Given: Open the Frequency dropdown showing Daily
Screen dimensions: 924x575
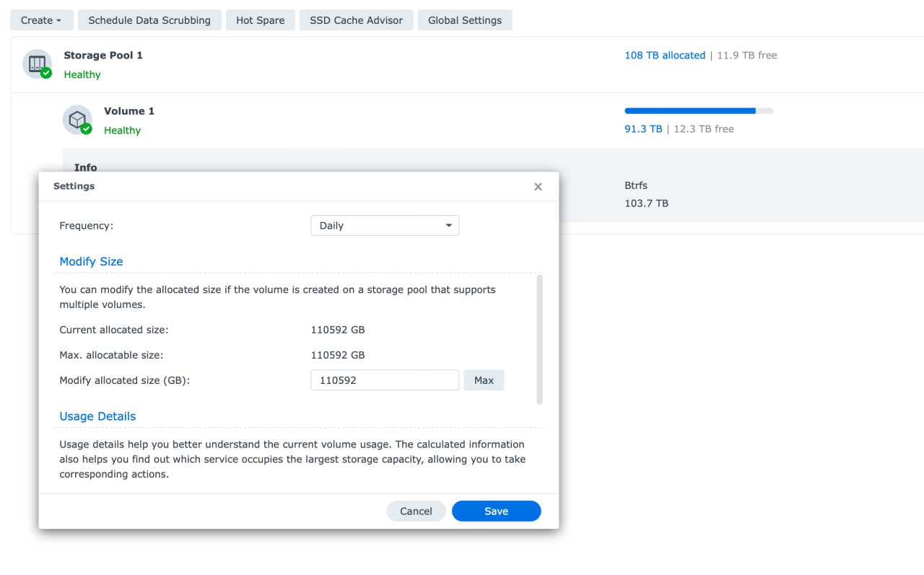Looking at the screenshot, I should [x=385, y=225].
